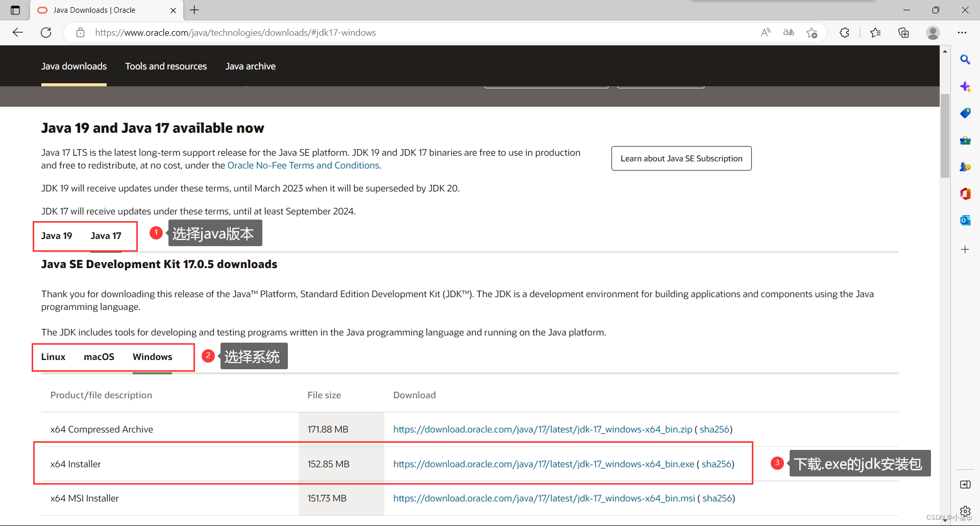Open sha256 for Compressed Archive
Viewport: 980px width, 526px height.
click(x=714, y=429)
